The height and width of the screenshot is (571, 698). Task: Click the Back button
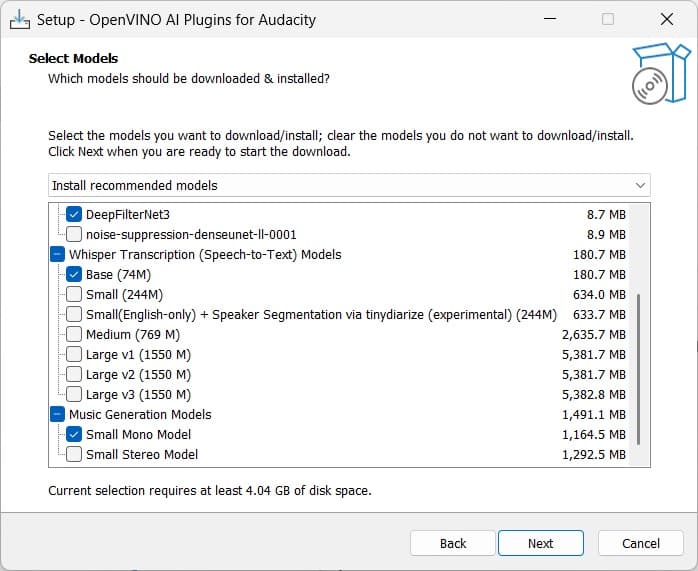[453, 543]
